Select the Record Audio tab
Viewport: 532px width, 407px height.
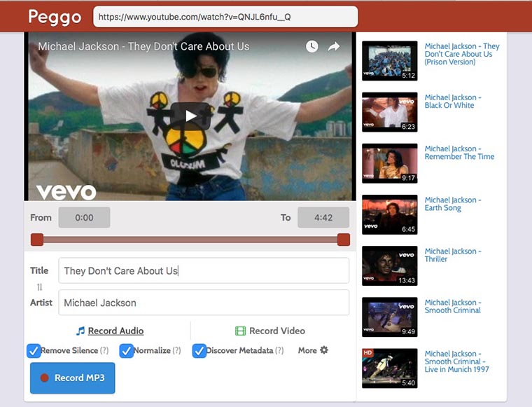coord(110,331)
